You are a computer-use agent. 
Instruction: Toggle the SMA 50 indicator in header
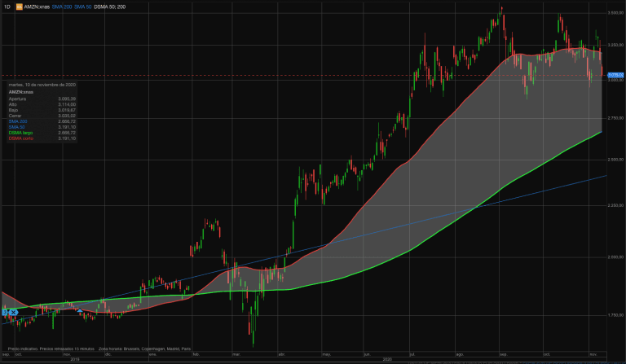(86, 7)
